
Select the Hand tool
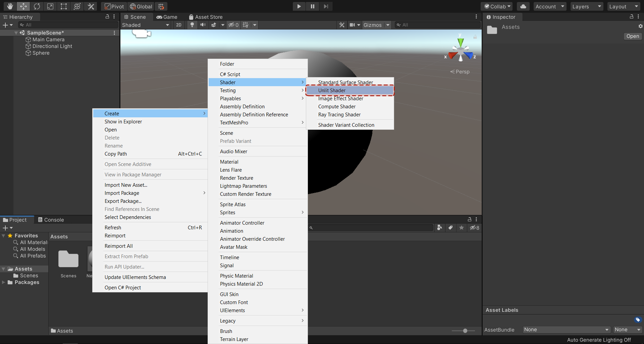(10, 6)
